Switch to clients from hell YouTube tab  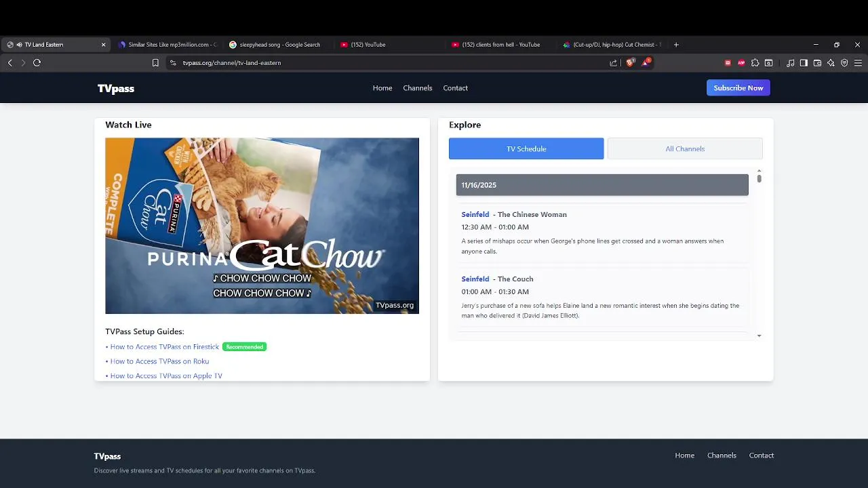(x=501, y=45)
